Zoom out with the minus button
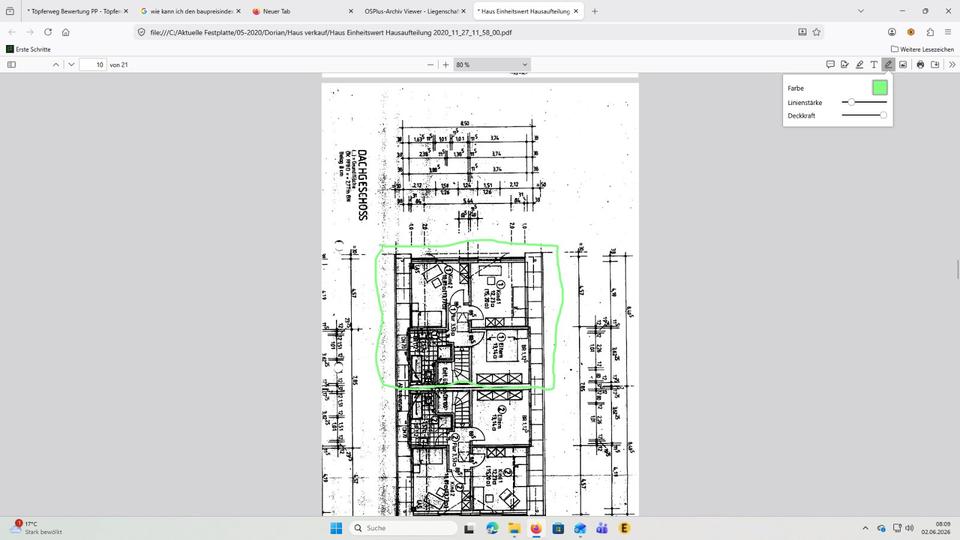Image resolution: width=960 pixels, height=540 pixels. tap(430, 64)
